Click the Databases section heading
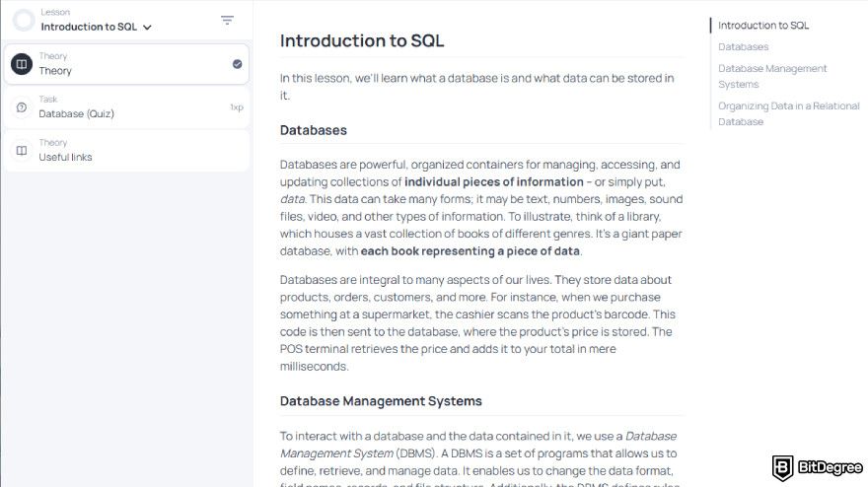The width and height of the screenshot is (868, 487). (314, 130)
